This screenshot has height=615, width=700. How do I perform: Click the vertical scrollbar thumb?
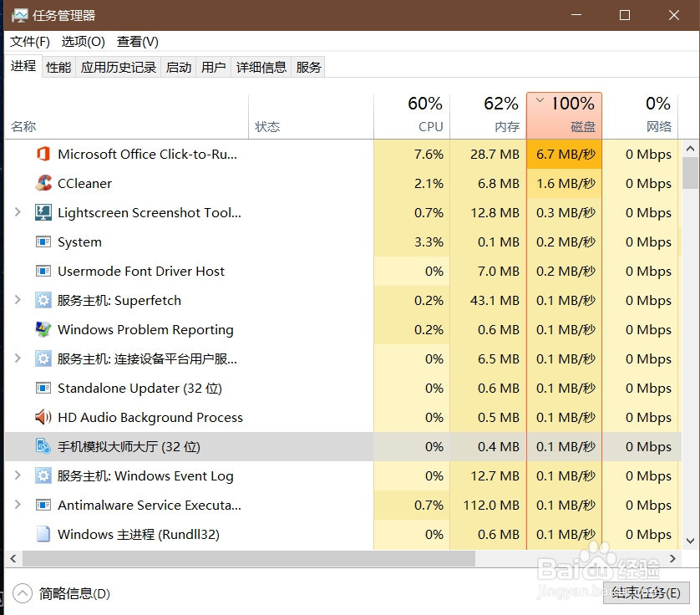690,173
